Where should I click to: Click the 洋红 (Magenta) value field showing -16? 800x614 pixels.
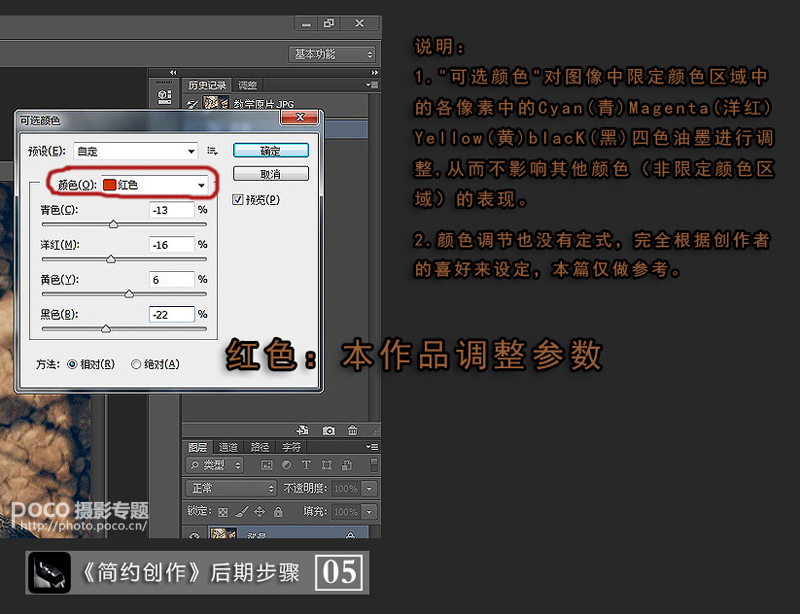point(172,245)
